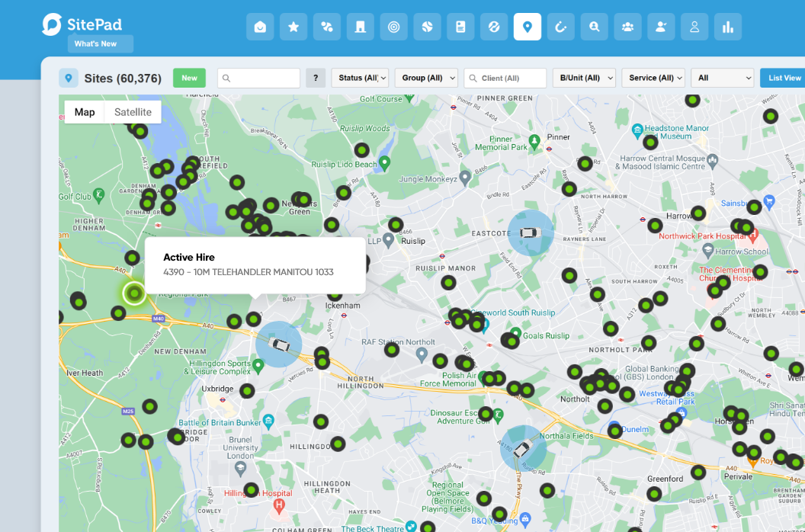
Task: Open the B/Unit (All) dropdown
Action: click(x=584, y=78)
